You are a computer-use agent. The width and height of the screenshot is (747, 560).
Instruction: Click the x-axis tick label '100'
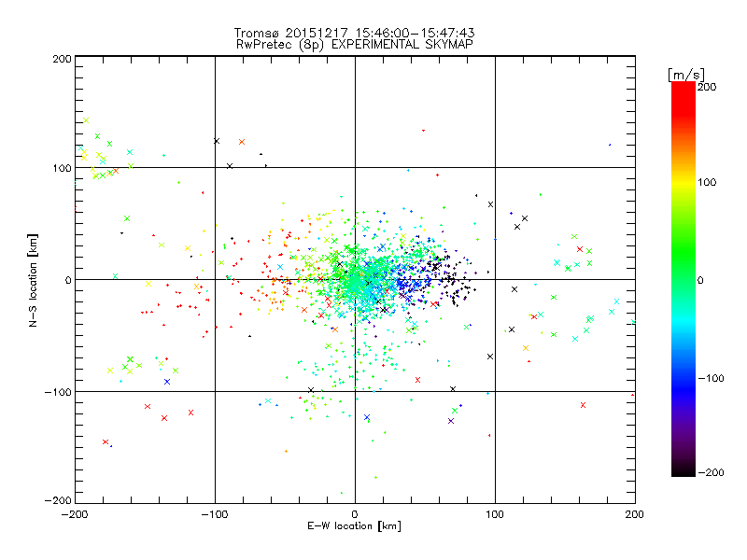[495, 514]
